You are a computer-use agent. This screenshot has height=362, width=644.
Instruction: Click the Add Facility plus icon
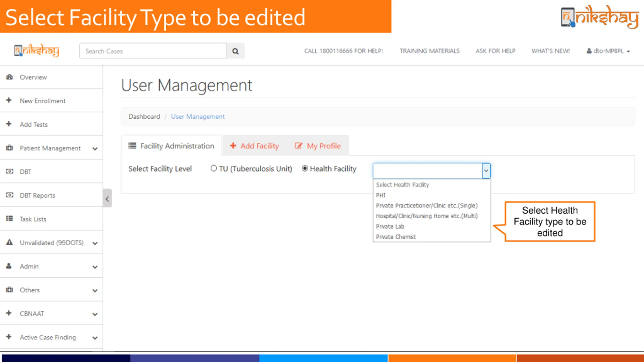[x=233, y=146]
